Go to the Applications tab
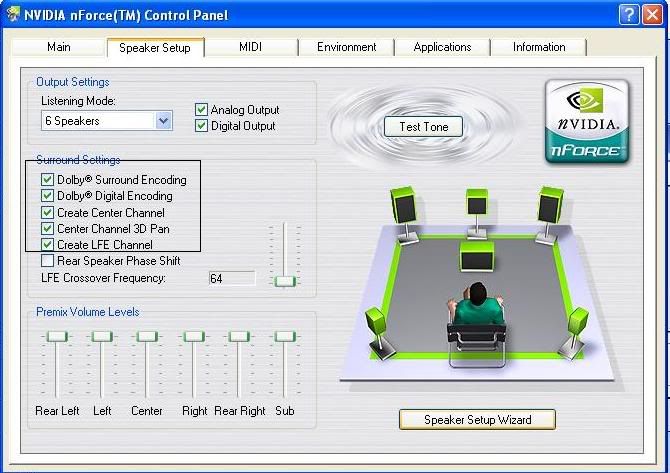This screenshot has height=473, width=670. tap(442, 47)
